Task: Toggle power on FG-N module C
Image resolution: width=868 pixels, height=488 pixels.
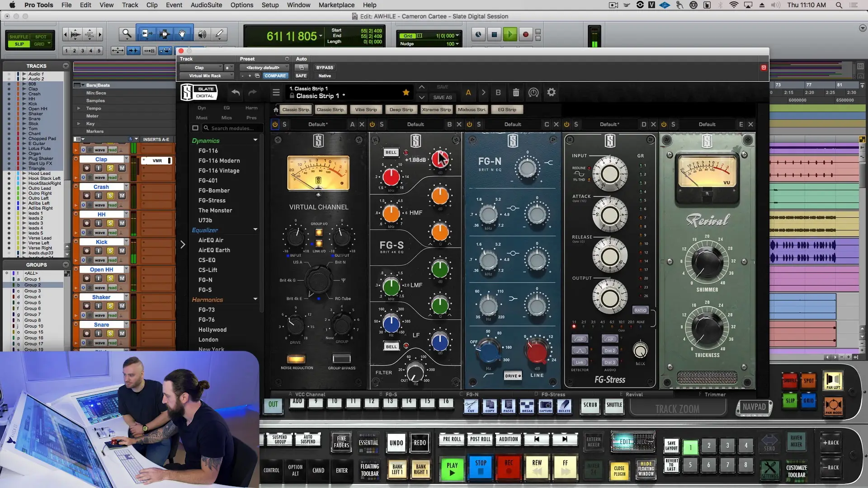Action: tap(469, 124)
